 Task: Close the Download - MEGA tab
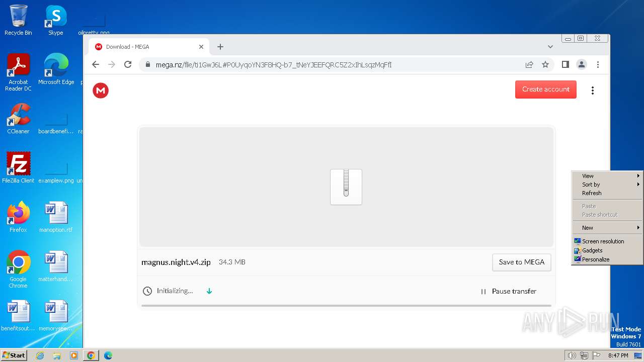point(201,47)
